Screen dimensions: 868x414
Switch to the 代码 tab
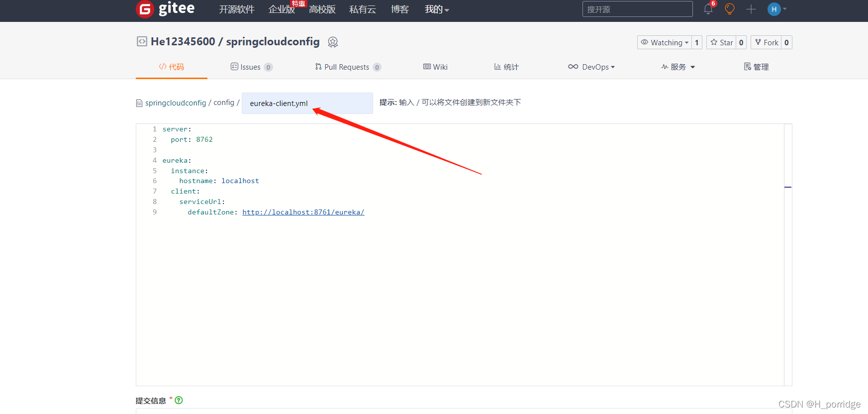coord(172,67)
